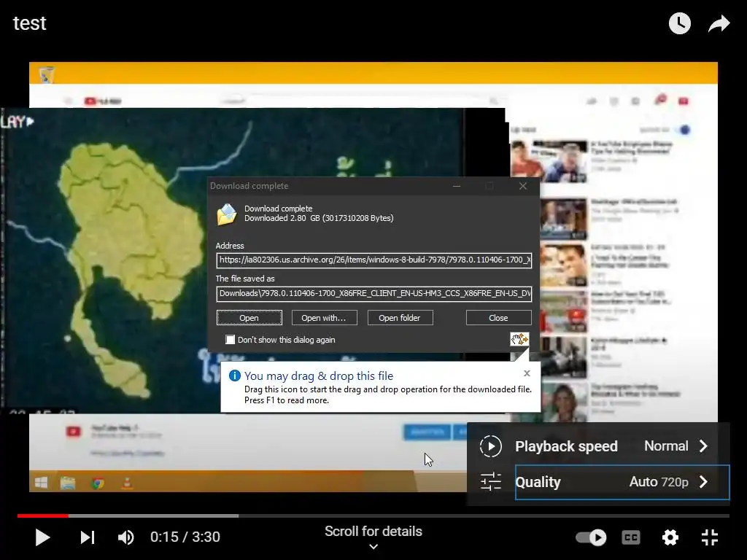Click Chrome icon in recorded taskbar
The image size is (747, 560).
[98, 483]
